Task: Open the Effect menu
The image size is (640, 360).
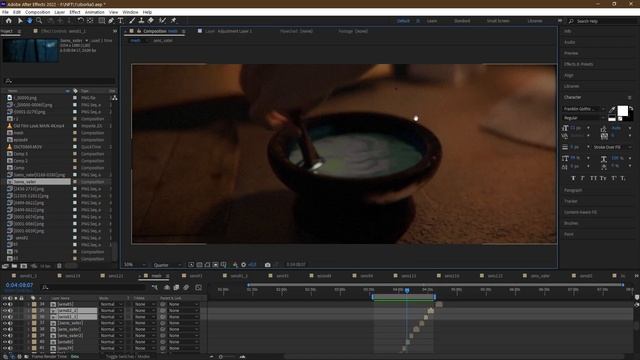Action: click(75, 12)
